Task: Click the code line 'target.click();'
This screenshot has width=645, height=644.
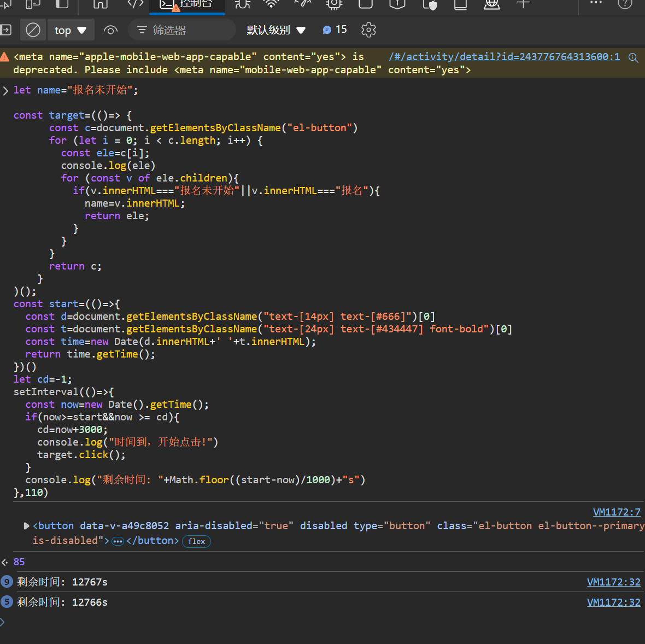Action: coord(81,455)
